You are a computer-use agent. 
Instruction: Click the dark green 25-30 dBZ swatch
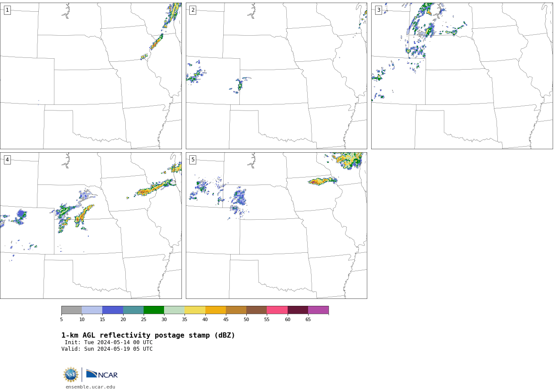[154, 310]
